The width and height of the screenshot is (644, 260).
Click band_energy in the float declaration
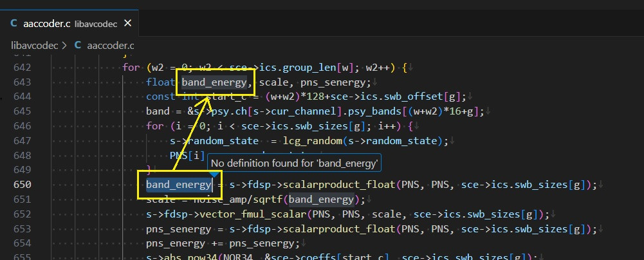214,82
